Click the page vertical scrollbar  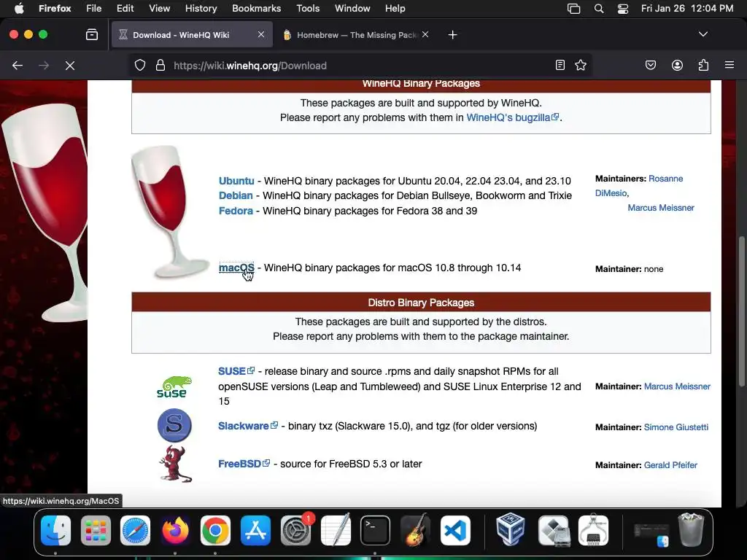click(741, 311)
